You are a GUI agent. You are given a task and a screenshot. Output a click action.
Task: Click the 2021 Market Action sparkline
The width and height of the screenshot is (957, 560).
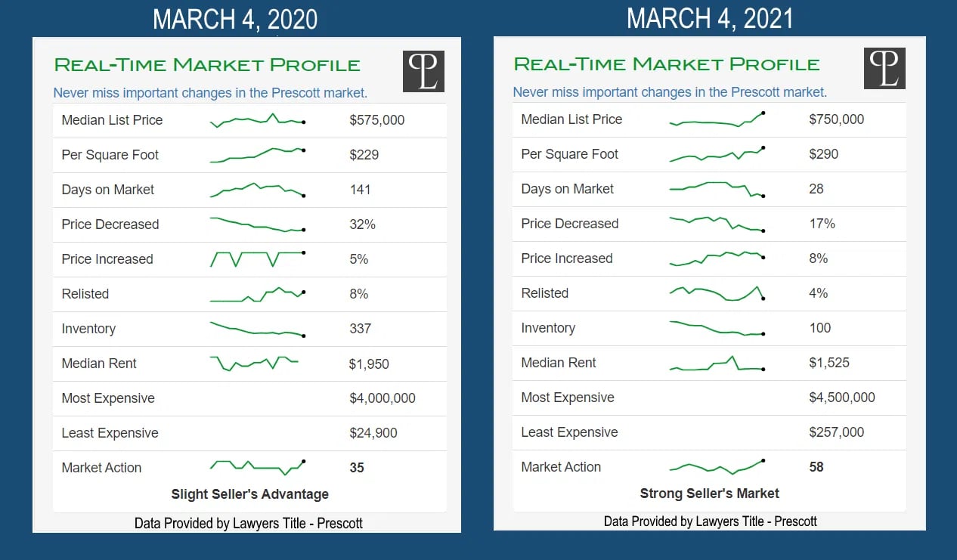[x=717, y=466]
